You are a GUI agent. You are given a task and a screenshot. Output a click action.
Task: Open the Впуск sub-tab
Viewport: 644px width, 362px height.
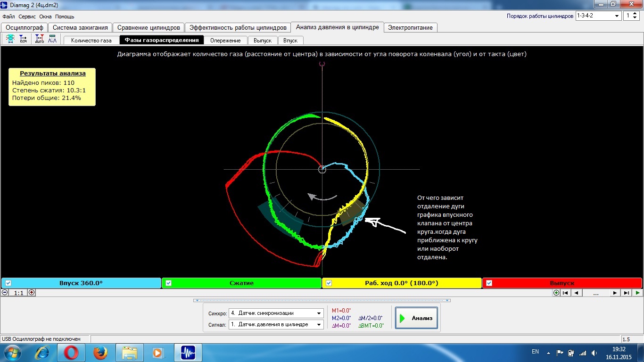coord(290,40)
